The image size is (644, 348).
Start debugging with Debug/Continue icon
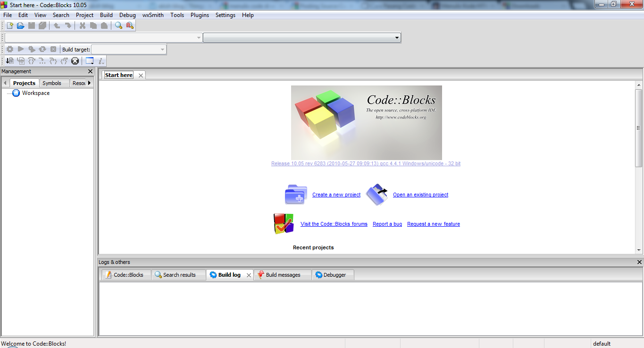click(x=10, y=61)
